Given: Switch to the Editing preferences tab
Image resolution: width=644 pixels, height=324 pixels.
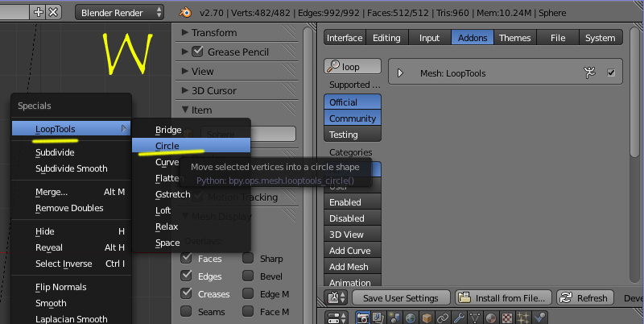Looking at the screenshot, I should pyautogui.click(x=387, y=38).
